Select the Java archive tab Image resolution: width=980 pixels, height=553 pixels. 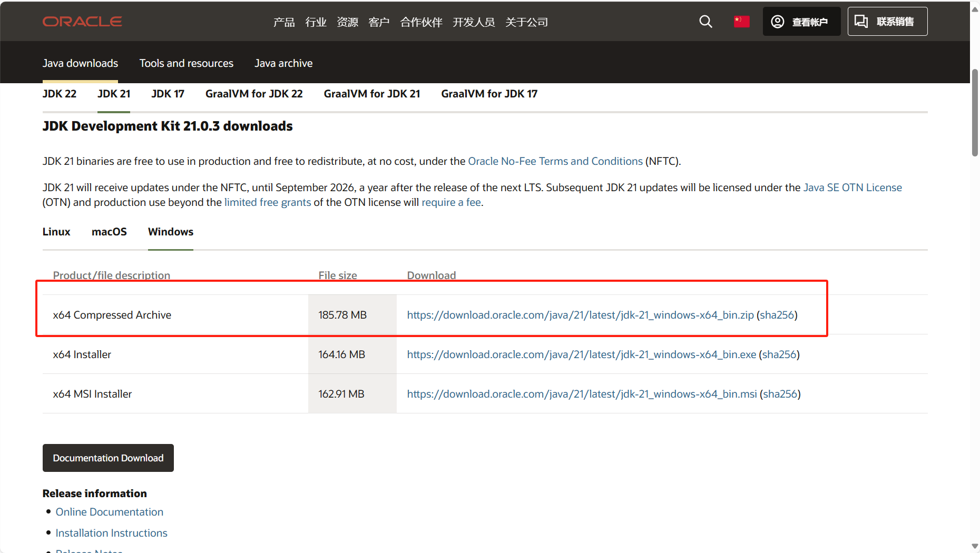283,63
